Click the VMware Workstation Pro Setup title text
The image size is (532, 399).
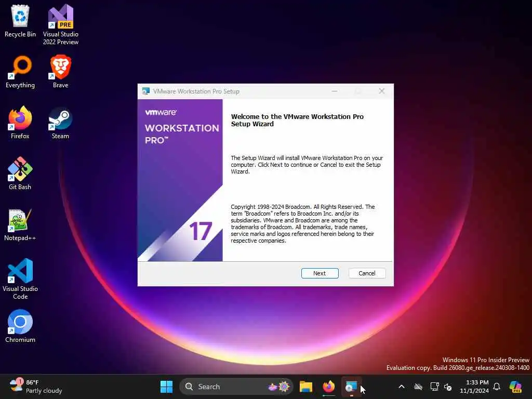(196, 91)
